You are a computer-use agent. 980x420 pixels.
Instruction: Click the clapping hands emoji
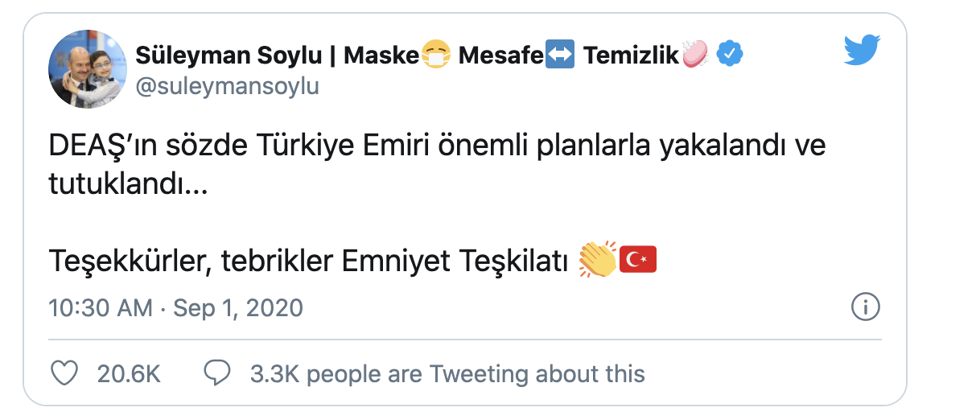click(597, 261)
